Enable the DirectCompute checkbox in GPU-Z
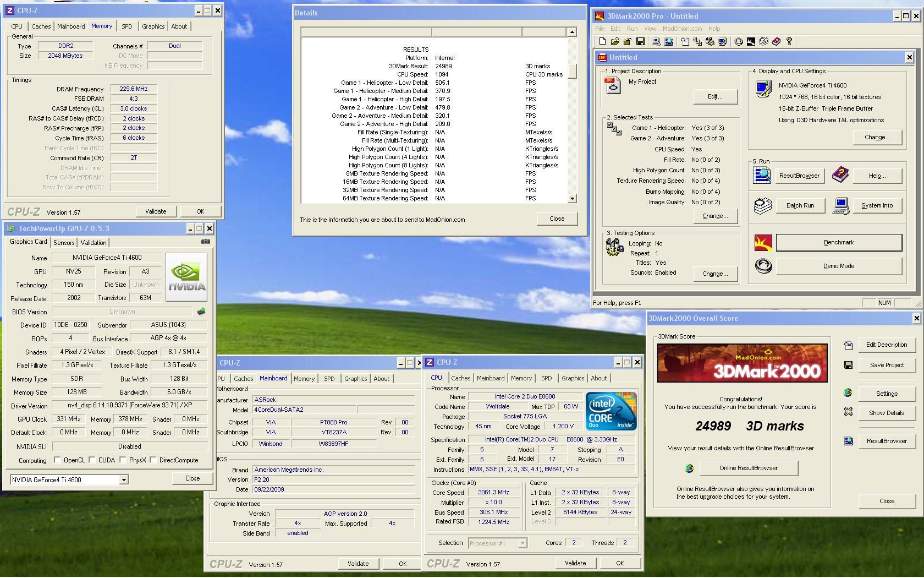The width and height of the screenshot is (924, 578). pyautogui.click(x=153, y=460)
